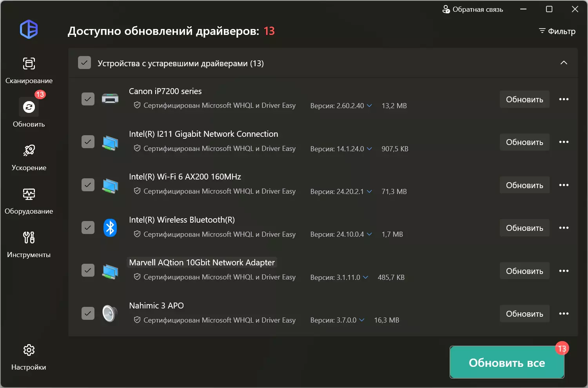The width and height of the screenshot is (588, 388).
Task: Uncheck Intel Wi-Fi 6 AX200 checkbox
Action: [x=88, y=185]
